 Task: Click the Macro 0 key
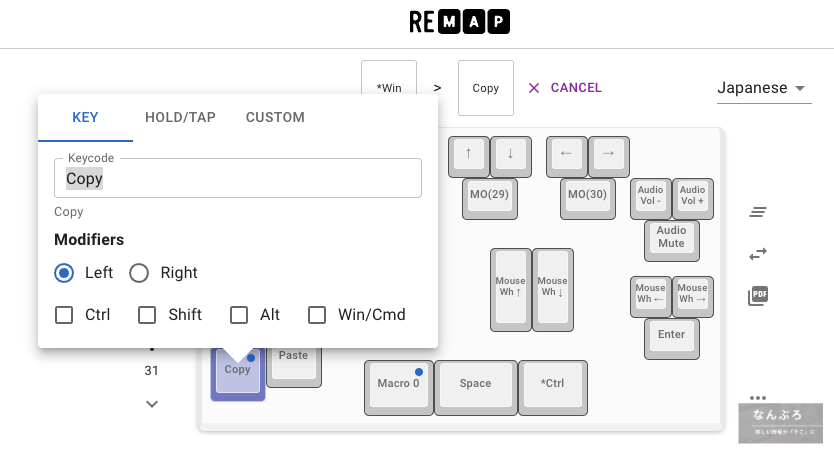pos(398,386)
